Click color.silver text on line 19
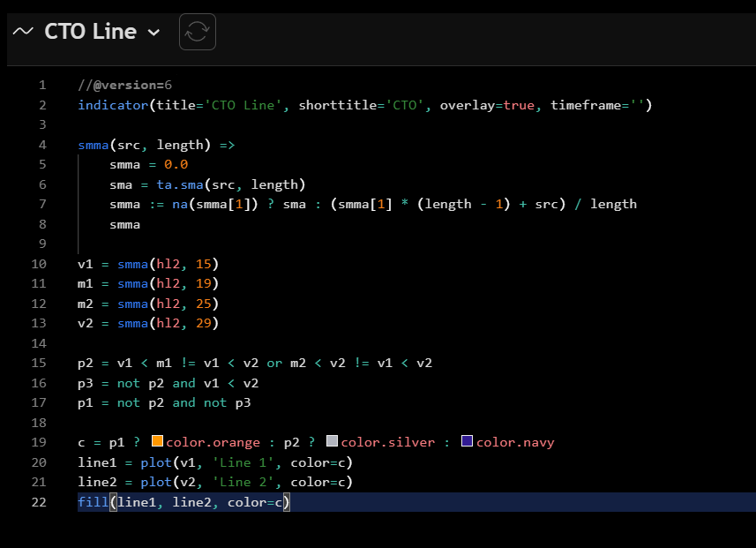 [387, 442]
